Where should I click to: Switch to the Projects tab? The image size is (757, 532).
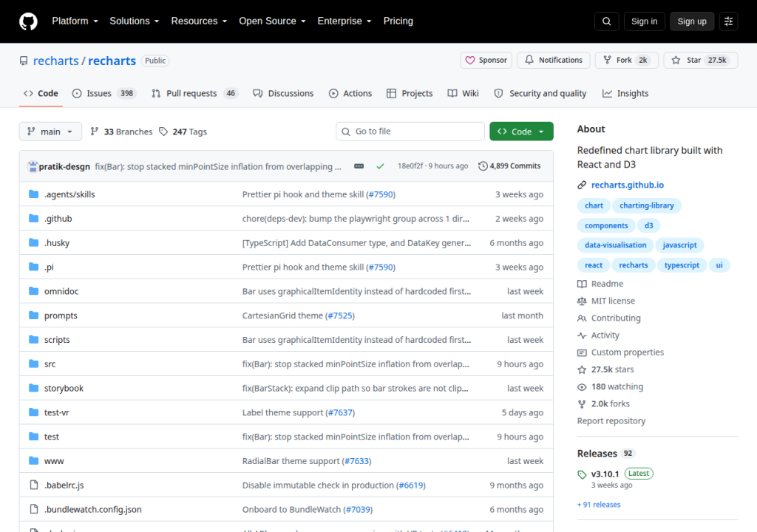point(410,93)
